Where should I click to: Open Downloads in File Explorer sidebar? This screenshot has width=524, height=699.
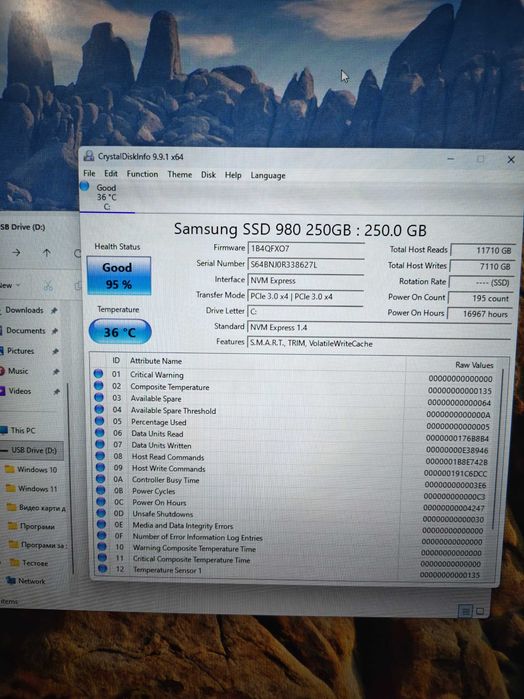tap(24, 310)
